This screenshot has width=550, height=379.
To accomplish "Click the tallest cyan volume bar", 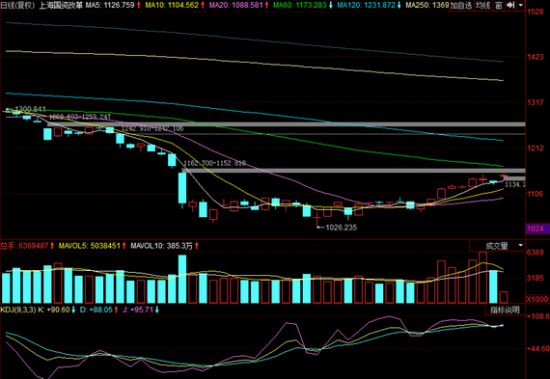I will coord(182,279).
